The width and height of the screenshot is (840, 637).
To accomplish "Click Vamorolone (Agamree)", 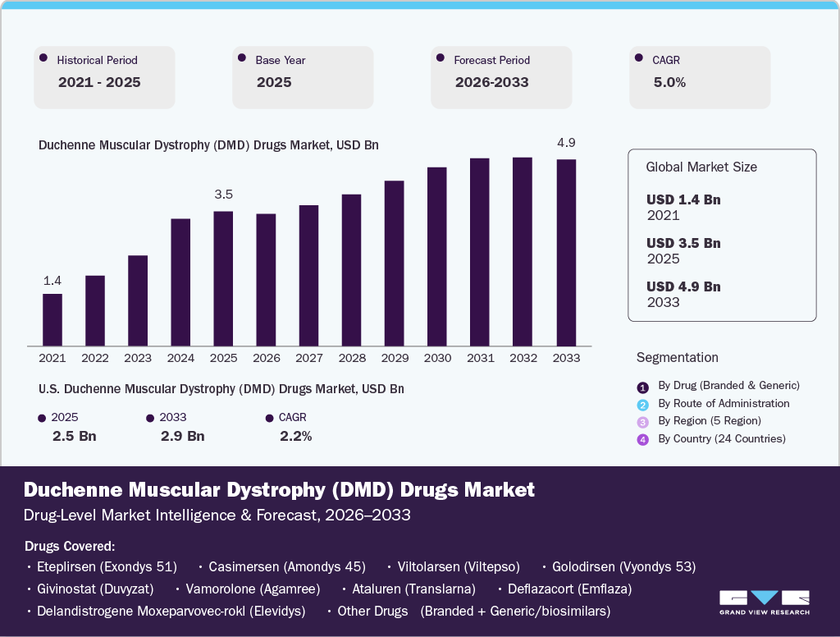I will pyautogui.click(x=253, y=589).
